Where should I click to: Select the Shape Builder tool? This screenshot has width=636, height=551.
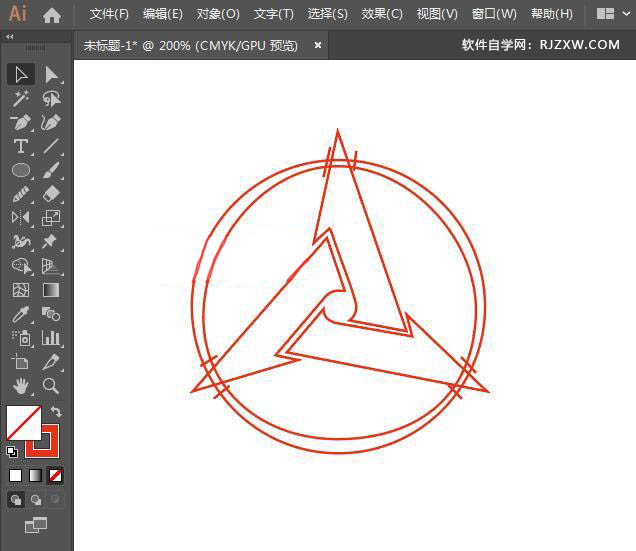pos(21,266)
